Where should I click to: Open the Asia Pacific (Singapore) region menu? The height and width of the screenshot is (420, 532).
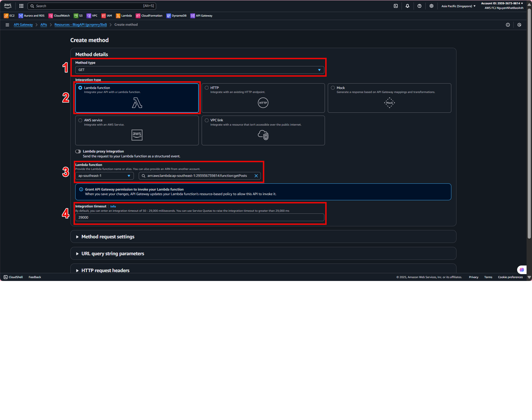pos(458,6)
